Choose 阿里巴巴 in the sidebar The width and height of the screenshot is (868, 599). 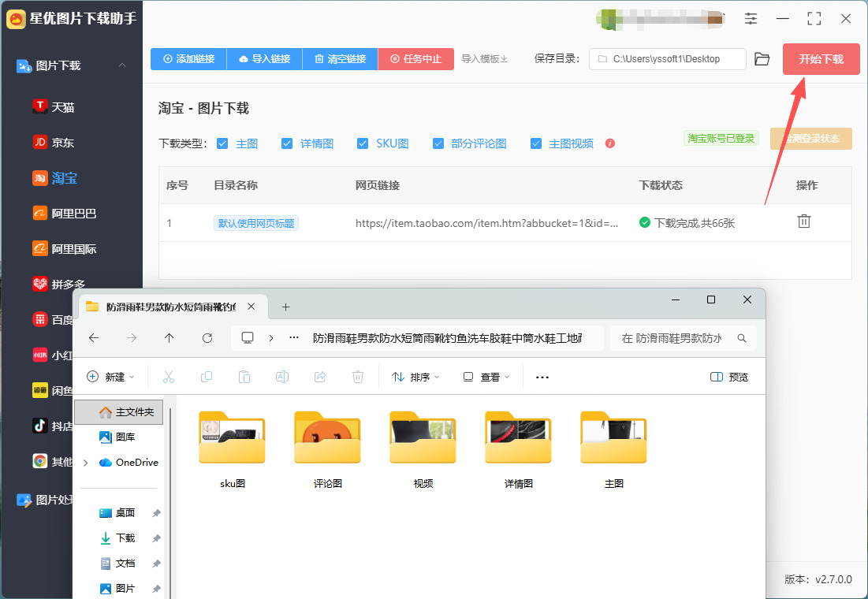pos(73,214)
